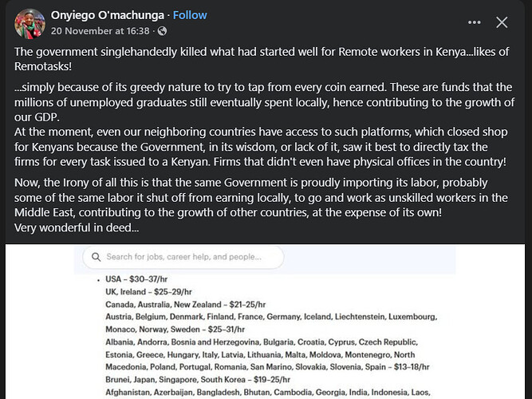Click the magnifier icon in search bar

point(97,257)
